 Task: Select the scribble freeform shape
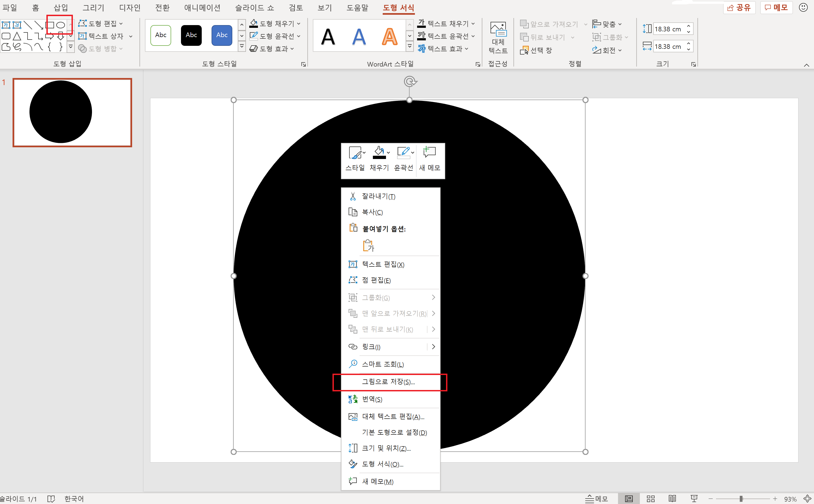pos(17,47)
